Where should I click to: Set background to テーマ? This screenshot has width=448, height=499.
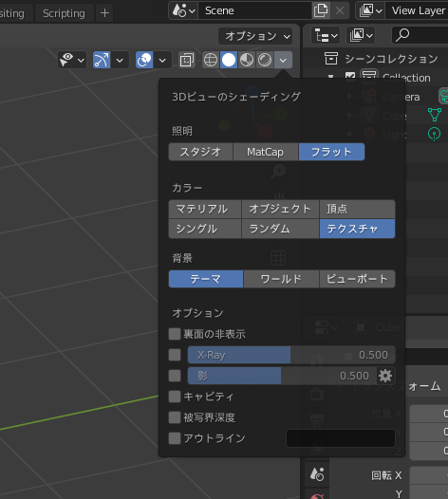coord(206,279)
